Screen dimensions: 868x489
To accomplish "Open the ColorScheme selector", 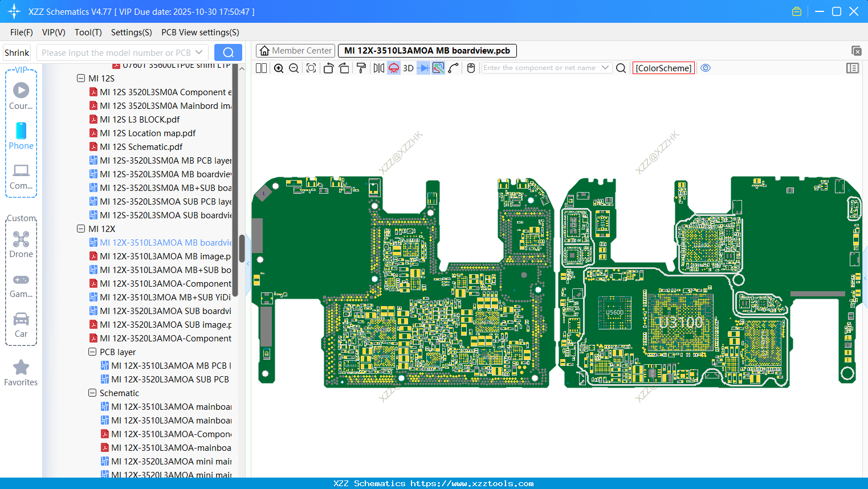I will tap(663, 68).
